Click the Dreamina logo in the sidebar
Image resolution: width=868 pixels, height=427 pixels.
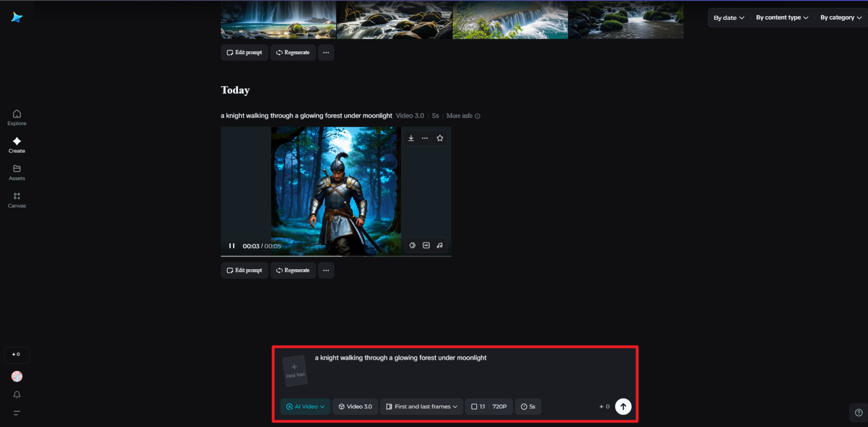pos(17,17)
